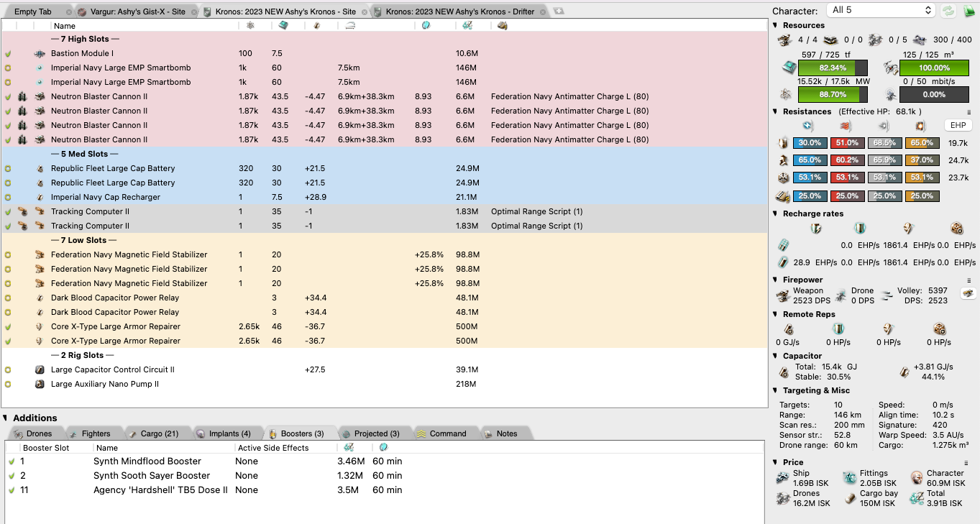Toggle Synth Mindflood Booster active checkmark
Screen dimensions: 980x524
(12, 461)
